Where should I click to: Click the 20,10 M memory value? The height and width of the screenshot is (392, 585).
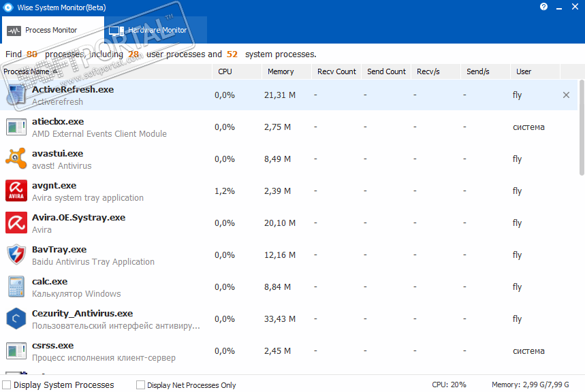coord(280,223)
